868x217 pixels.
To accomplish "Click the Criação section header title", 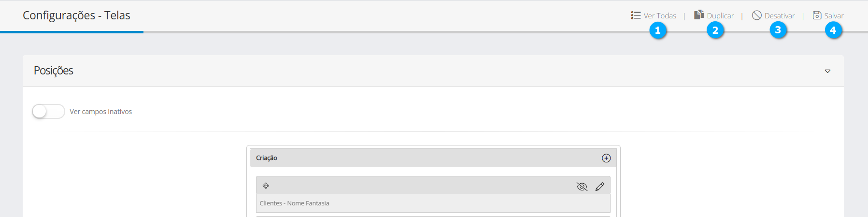I will [x=267, y=158].
